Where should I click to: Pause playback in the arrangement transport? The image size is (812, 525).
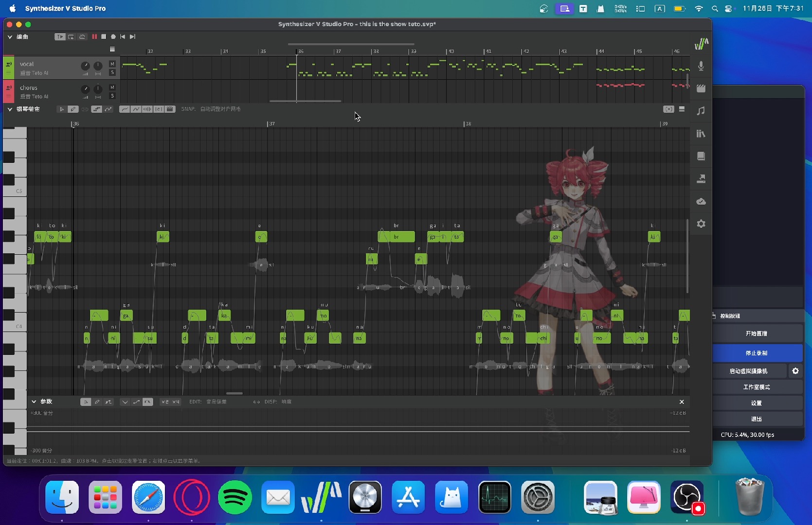tap(94, 36)
